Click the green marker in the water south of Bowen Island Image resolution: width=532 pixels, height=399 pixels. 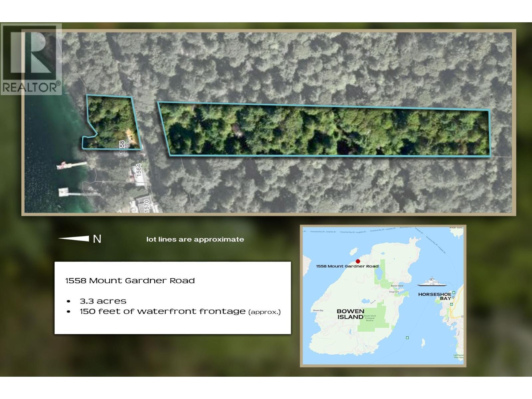407,338
